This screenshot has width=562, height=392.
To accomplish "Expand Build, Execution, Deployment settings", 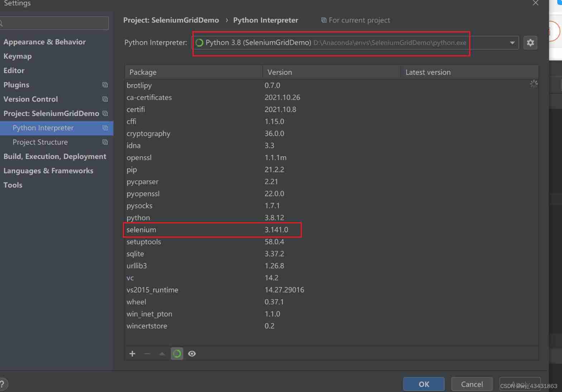I will [55, 156].
